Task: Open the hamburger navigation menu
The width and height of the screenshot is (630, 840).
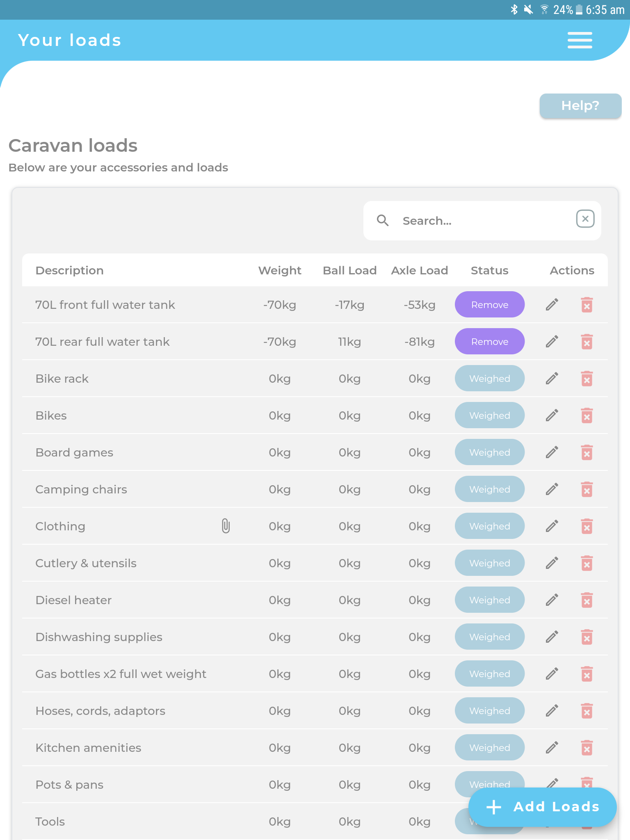Action: coord(580,40)
